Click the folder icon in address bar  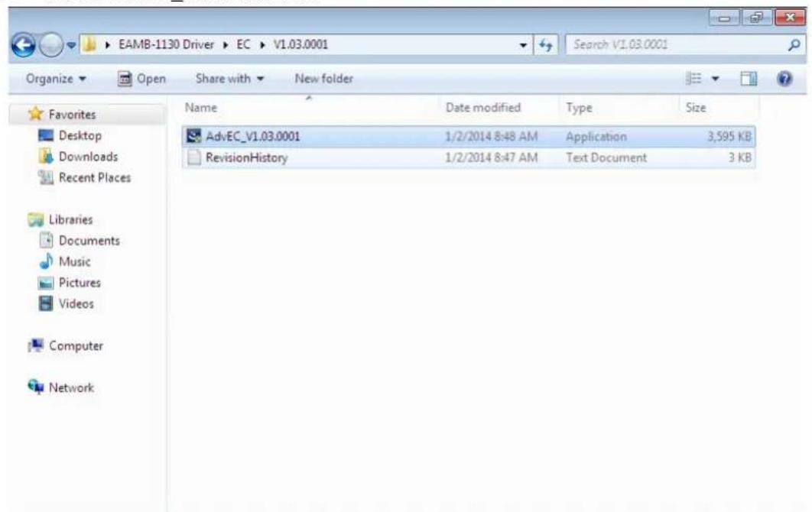coord(89,44)
